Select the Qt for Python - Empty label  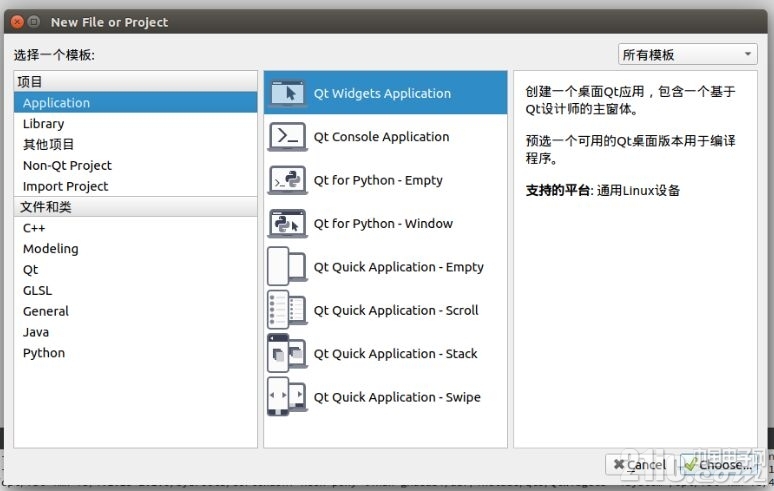378,180
